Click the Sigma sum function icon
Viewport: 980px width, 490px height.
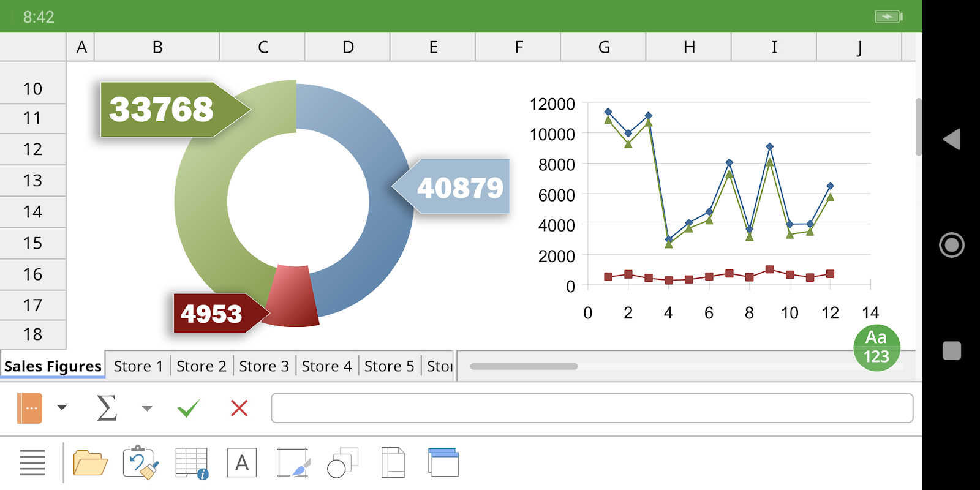(107, 408)
